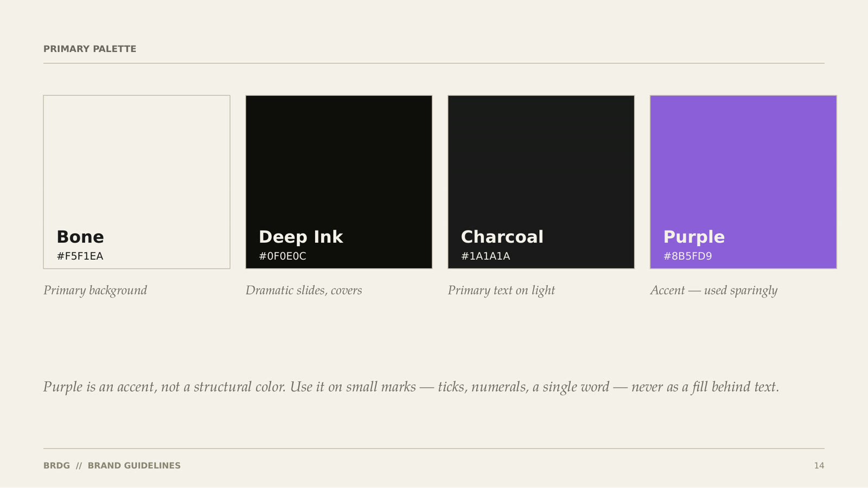This screenshot has width=868, height=488.
Task: Click the BRDG // BRAND GUIDELINES footer
Action: point(112,466)
